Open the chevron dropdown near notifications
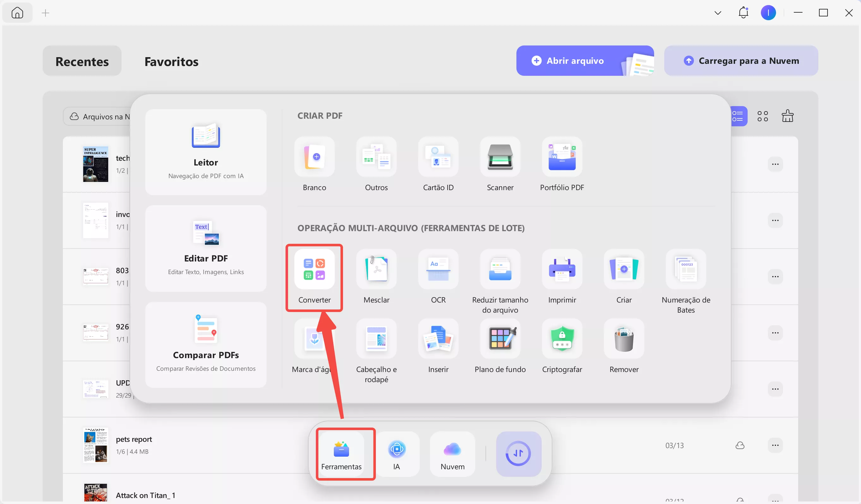This screenshot has height=504, width=861. 718,13
